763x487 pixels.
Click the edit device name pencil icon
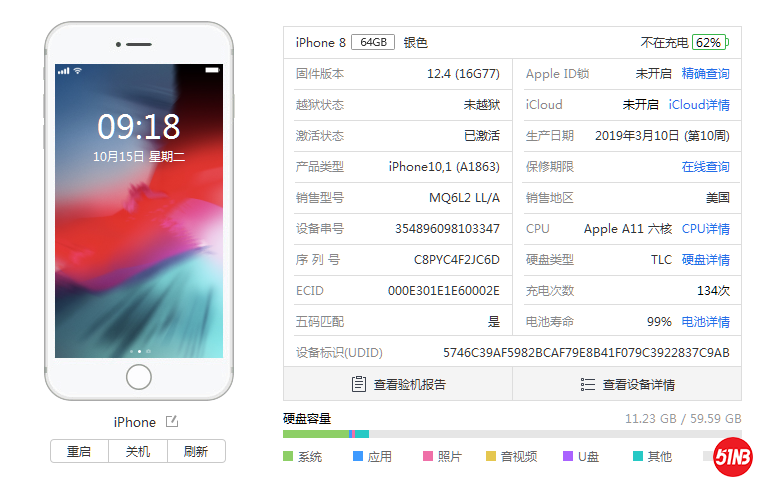pos(172,421)
